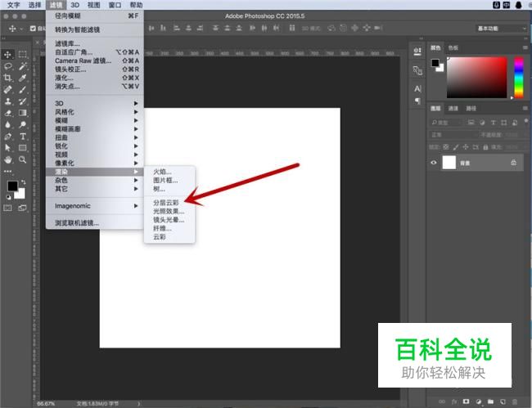Toggle the lock transparent pixels button
This screenshot has width=532, height=408.
coord(446,147)
